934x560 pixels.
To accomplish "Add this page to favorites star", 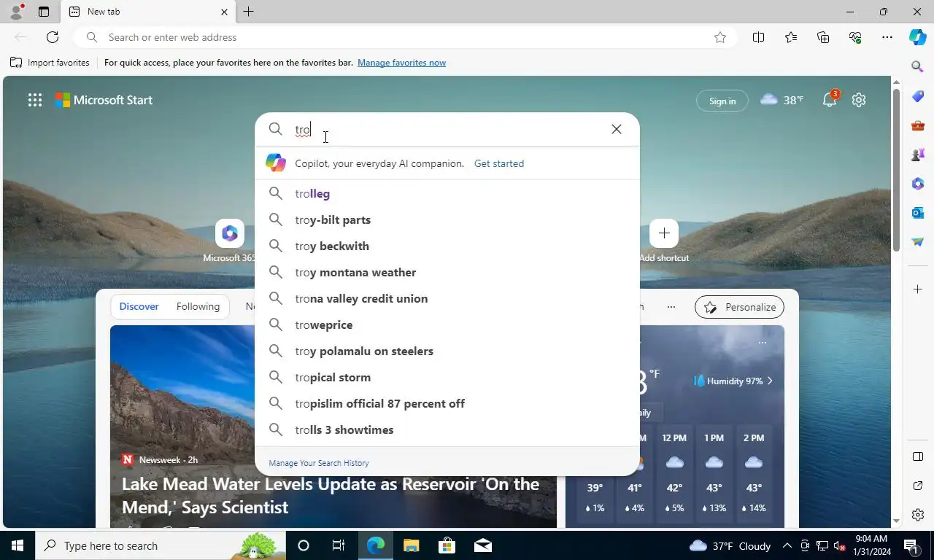I will (x=720, y=37).
